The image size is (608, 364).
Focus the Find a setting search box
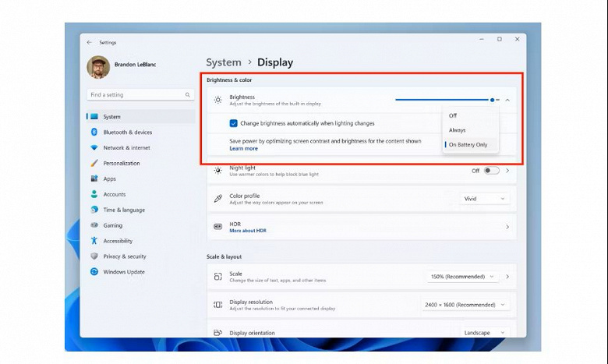click(x=140, y=94)
